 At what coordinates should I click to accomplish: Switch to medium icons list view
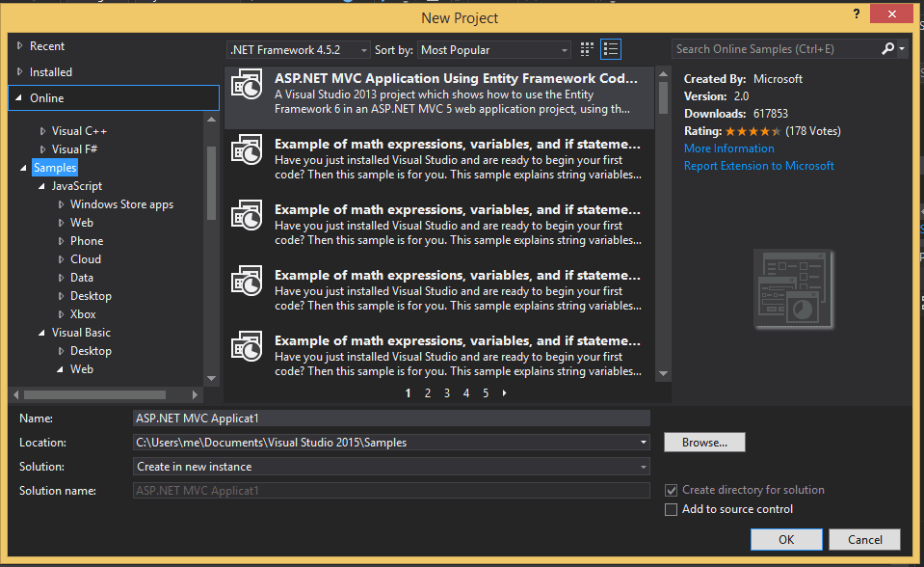coord(611,49)
